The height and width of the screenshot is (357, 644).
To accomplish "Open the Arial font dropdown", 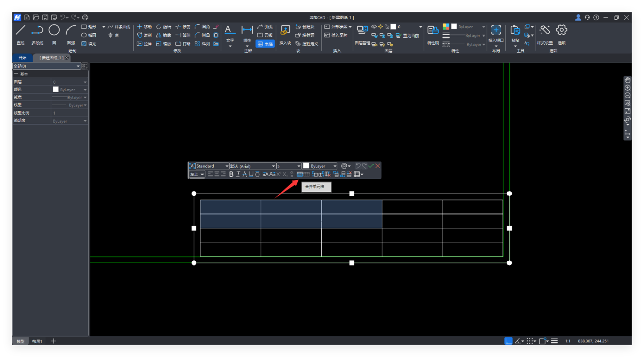I will [x=273, y=166].
